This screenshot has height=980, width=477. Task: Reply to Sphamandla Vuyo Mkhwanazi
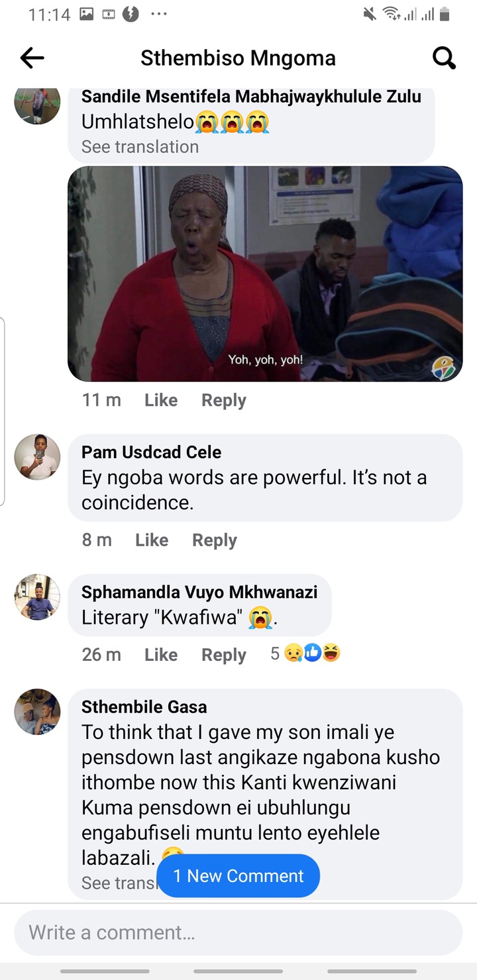(223, 654)
